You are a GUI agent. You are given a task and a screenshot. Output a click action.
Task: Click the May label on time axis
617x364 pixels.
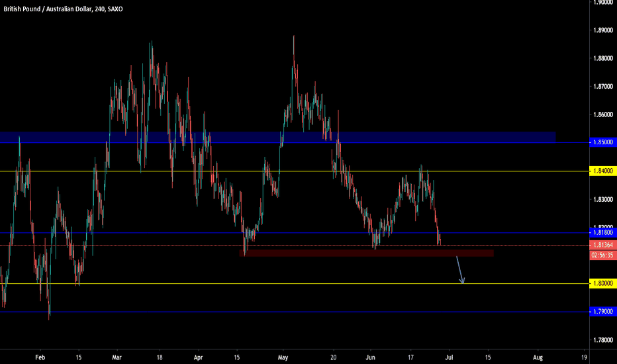click(283, 357)
